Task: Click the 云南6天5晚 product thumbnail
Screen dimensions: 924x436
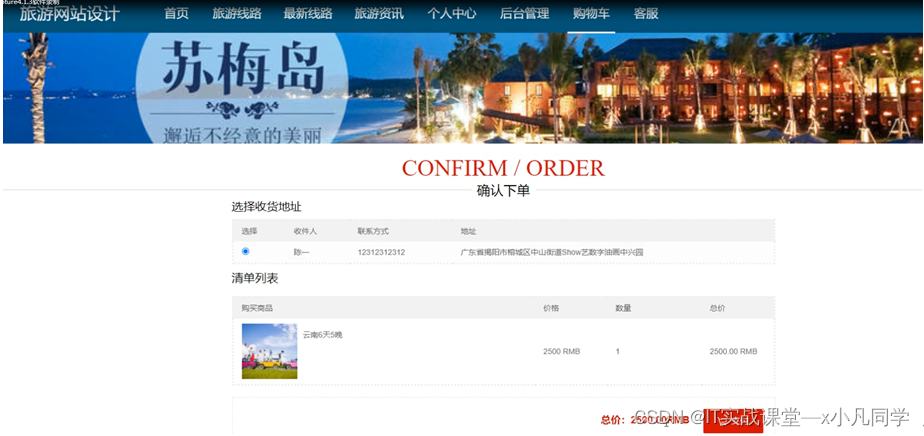Action: [269, 351]
